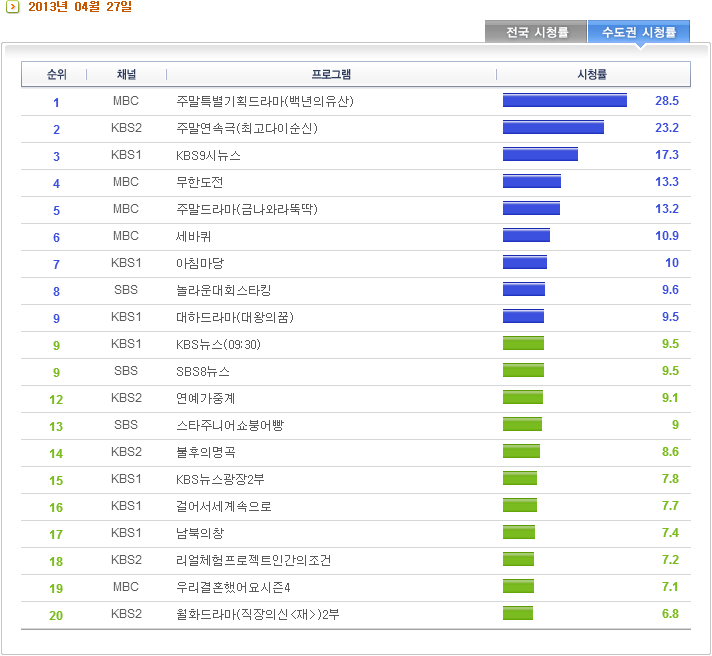Viewport: 712px width, 656px height.
Task: Click the 순위 column header
Action: click(56, 74)
